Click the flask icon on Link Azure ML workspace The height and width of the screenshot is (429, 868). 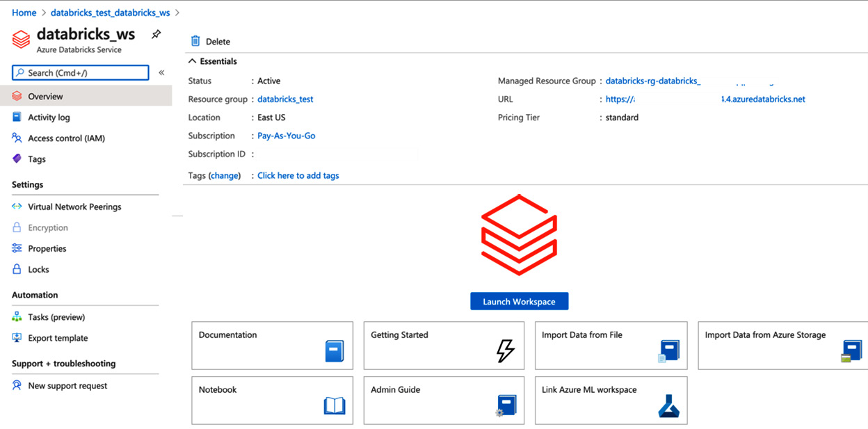coord(668,405)
